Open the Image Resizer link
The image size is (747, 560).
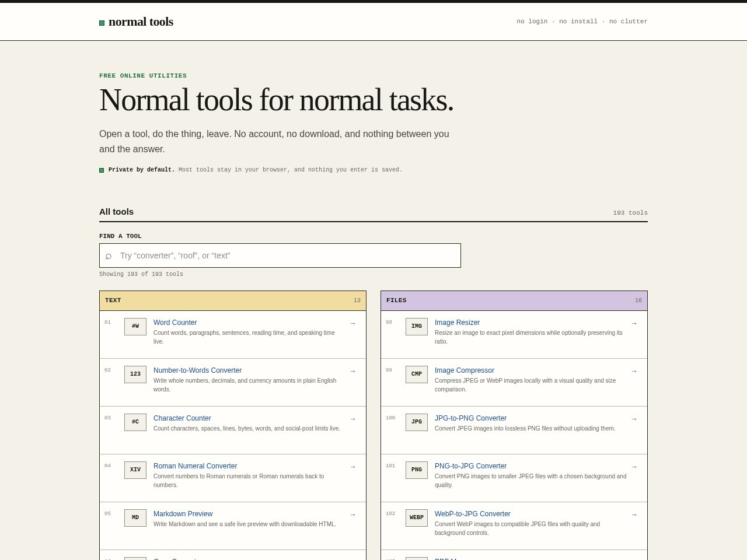(457, 323)
